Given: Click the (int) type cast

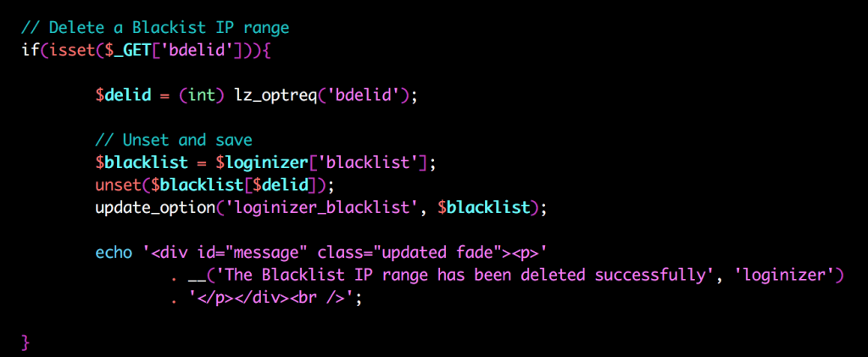Looking at the screenshot, I should (201, 95).
